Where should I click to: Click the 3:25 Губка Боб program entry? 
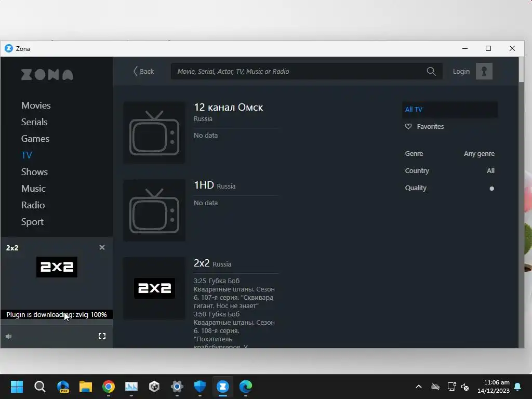click(x=234, y=293)
